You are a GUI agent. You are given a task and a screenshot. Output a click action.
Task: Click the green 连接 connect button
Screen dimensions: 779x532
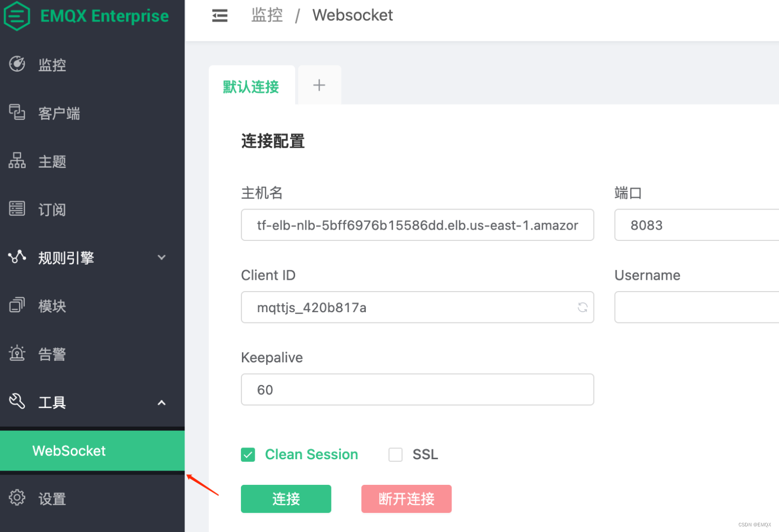286,499
